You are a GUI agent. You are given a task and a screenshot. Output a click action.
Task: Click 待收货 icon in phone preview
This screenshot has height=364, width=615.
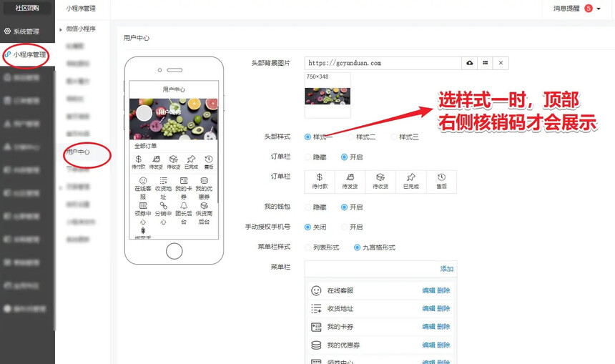click(173, 159)
